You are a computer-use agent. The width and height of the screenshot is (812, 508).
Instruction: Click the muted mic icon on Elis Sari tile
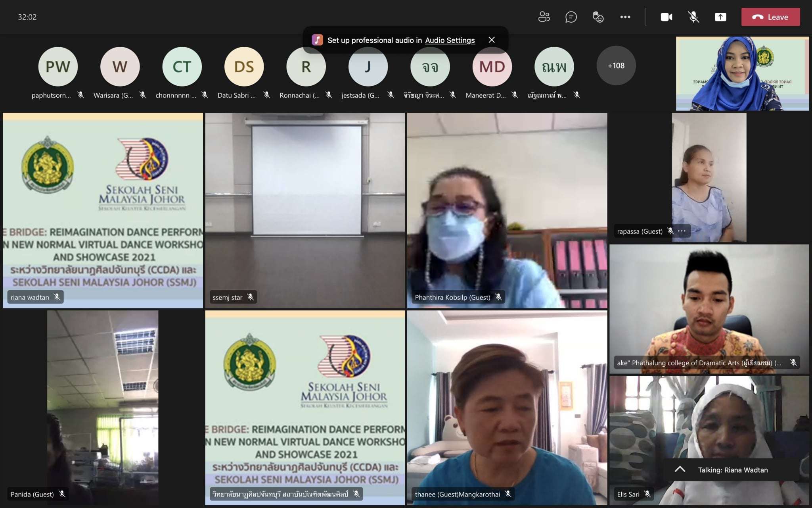(647, 494)
